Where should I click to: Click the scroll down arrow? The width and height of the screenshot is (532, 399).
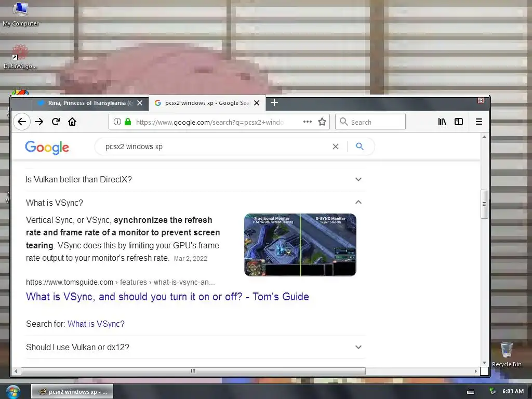point(484,363)
